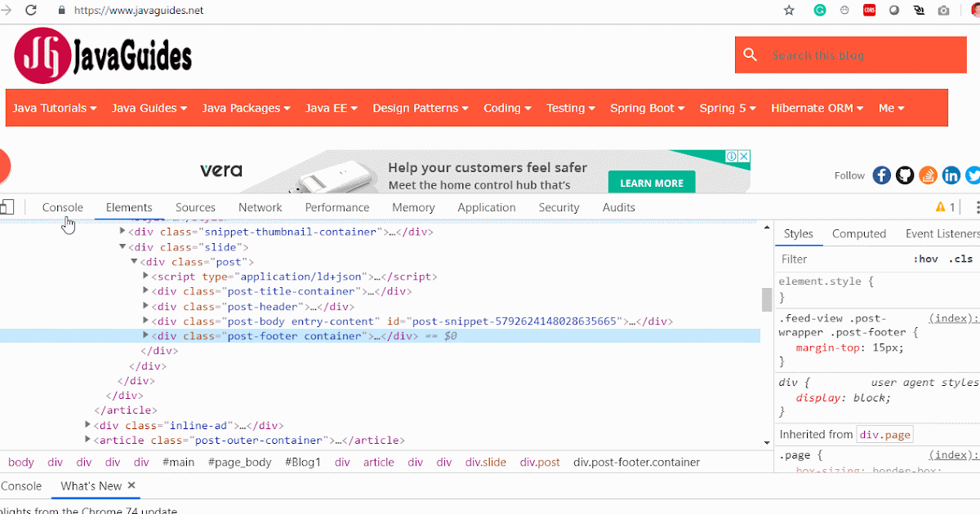Viewport: 980px width, 514px height.
Task: Open the Java Packages dropdown menu
Action: click(246, 108)
